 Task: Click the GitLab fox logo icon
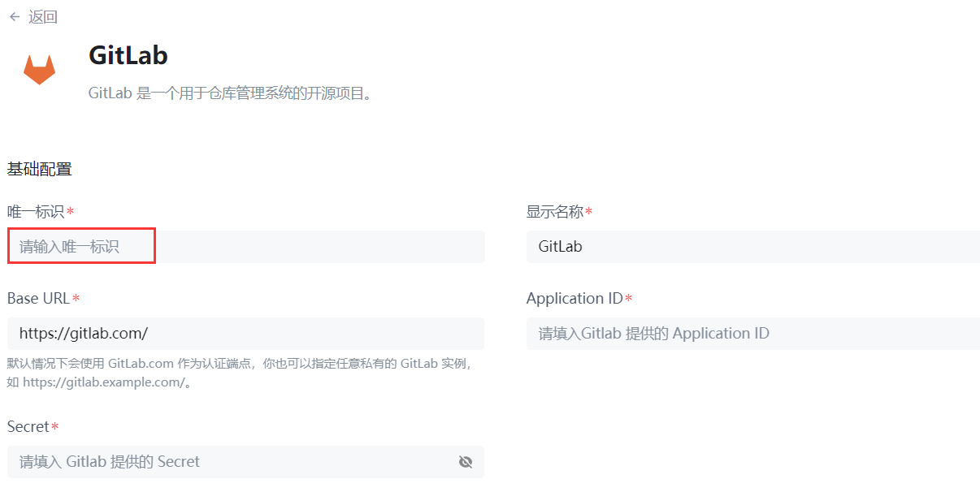tap(38, 69)
